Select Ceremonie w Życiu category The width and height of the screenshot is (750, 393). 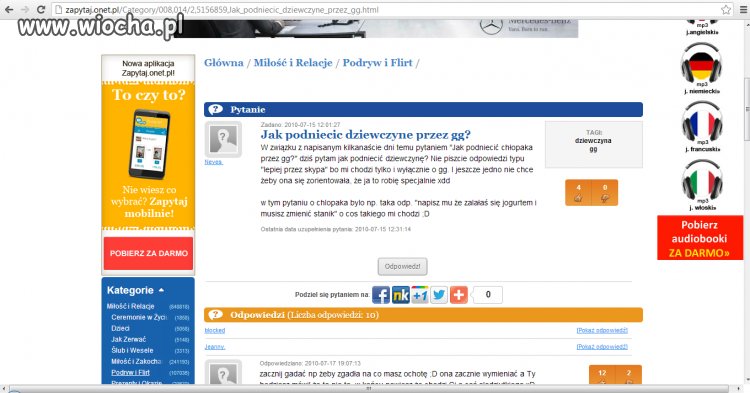tap(139, 317)
